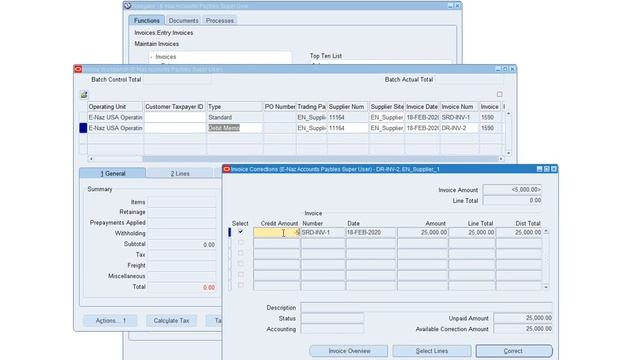Click the Invoice Amount field
This screenshot has width=640, height=360.
click(512, 190)
